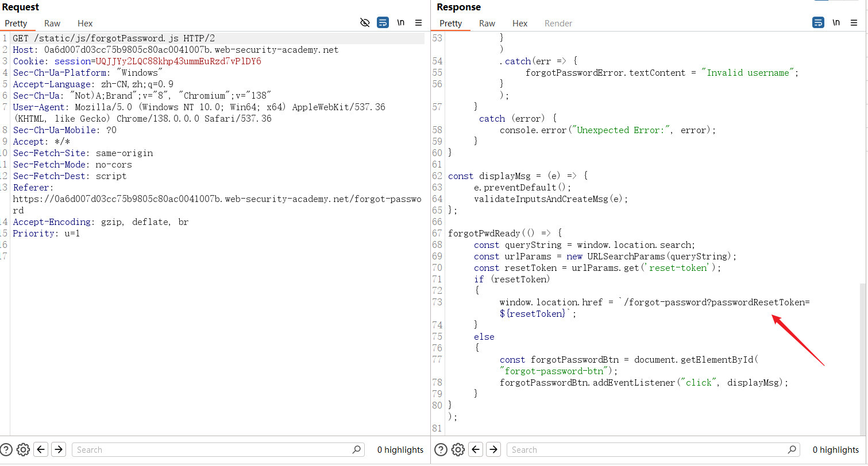The height and width of the screenshot is (466, 868).
Task: Click the GET /static/js/forgotPassword.js request line
Action: click(114, 38)
